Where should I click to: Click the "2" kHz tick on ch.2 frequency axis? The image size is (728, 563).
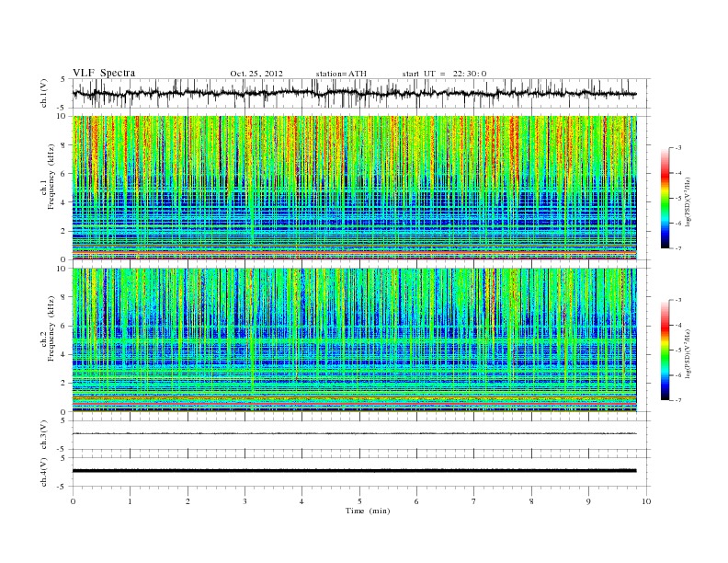(64, 384)
